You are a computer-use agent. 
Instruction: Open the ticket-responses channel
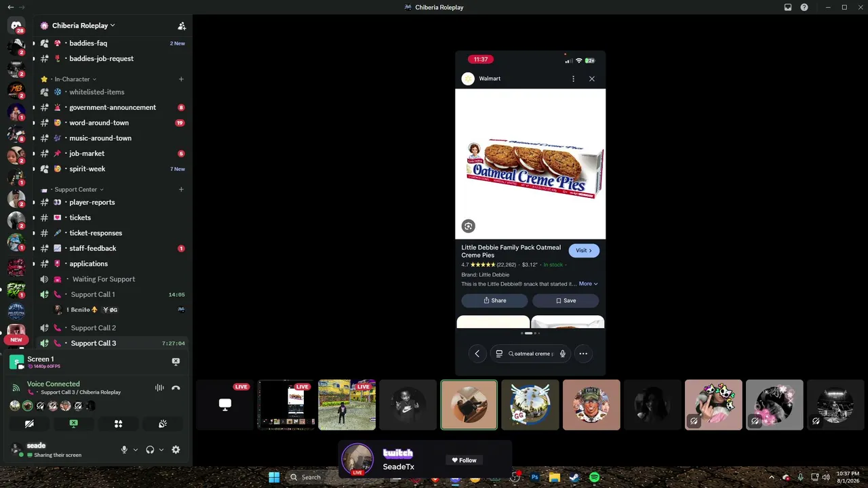[112, 233]
